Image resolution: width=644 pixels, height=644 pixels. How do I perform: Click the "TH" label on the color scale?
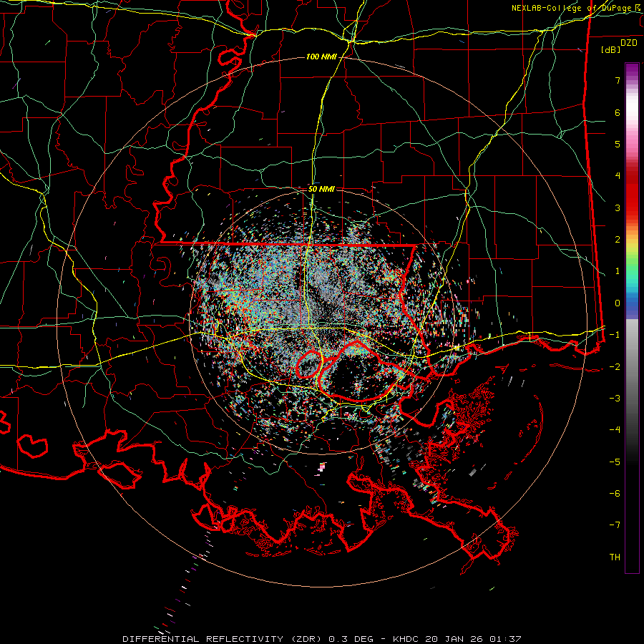tap(615, 557)
